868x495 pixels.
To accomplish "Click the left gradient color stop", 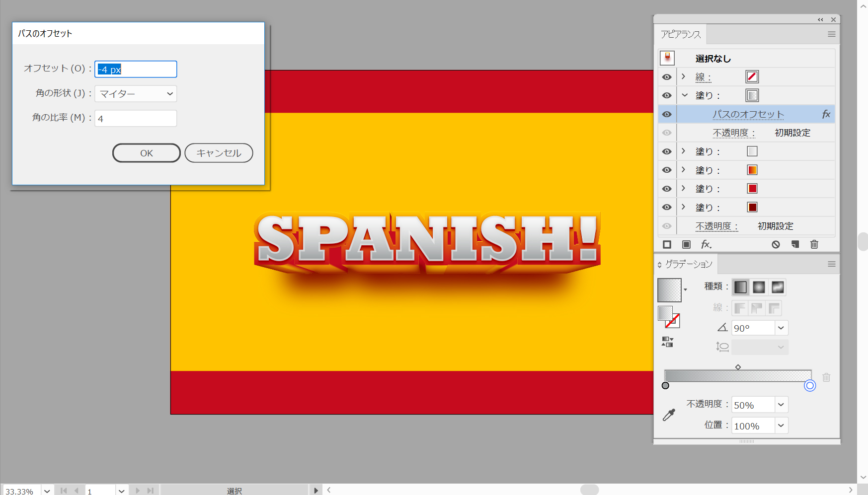I will tap(665, 386).
